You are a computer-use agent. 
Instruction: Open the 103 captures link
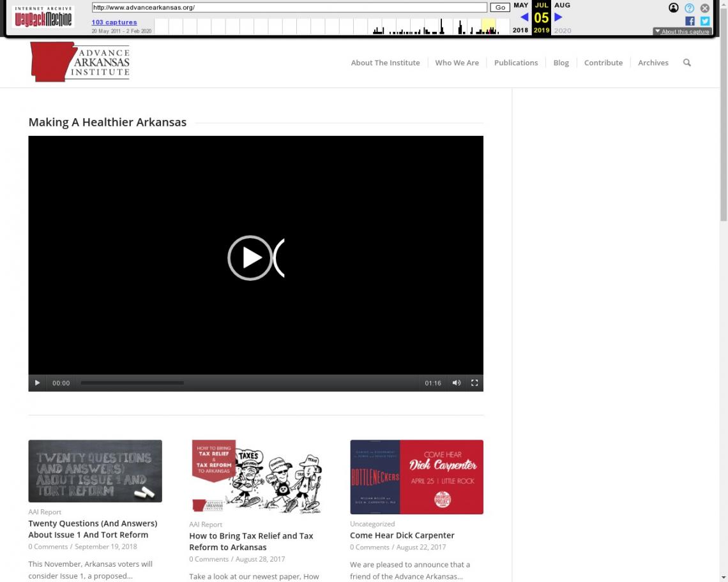click(114, 22)
